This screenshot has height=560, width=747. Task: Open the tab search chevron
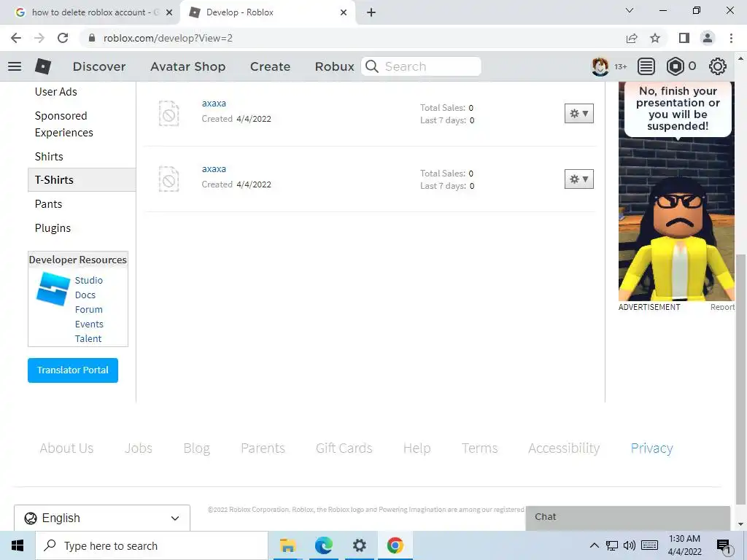point(630,10)
